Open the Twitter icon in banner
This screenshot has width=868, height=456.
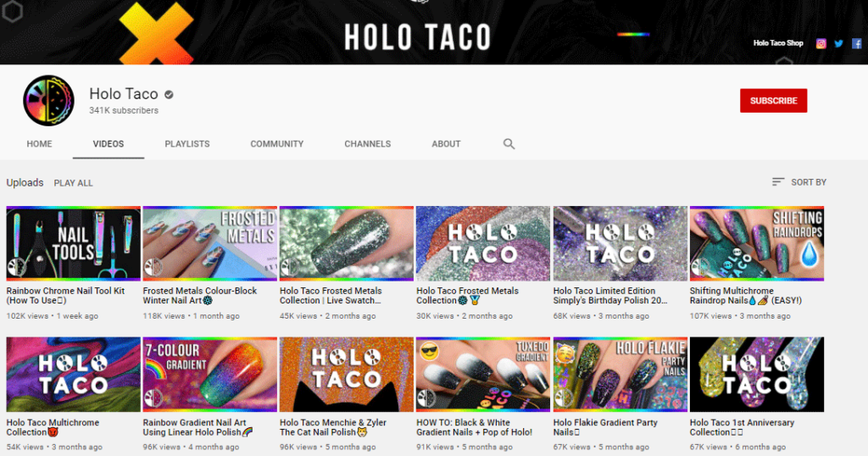838,43
